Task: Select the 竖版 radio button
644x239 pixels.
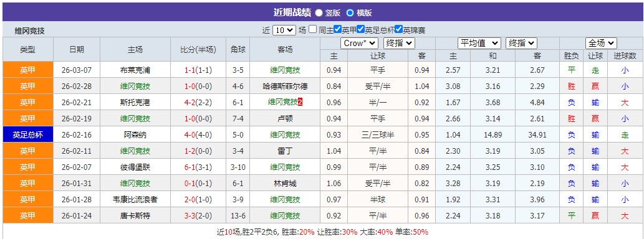Action: click(x=319, y=12)
